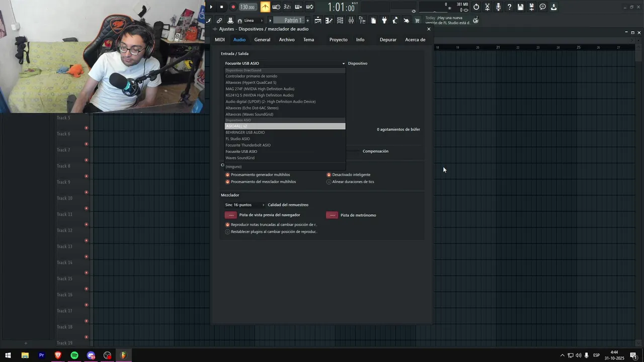Open Sinc 16-puntos resampling quality dropdown

(245, 205)
